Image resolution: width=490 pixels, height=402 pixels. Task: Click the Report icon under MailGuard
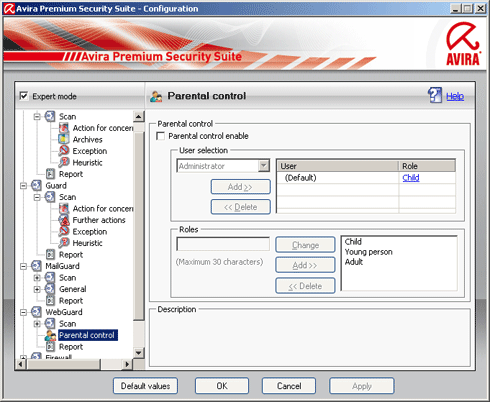[50, 300]
